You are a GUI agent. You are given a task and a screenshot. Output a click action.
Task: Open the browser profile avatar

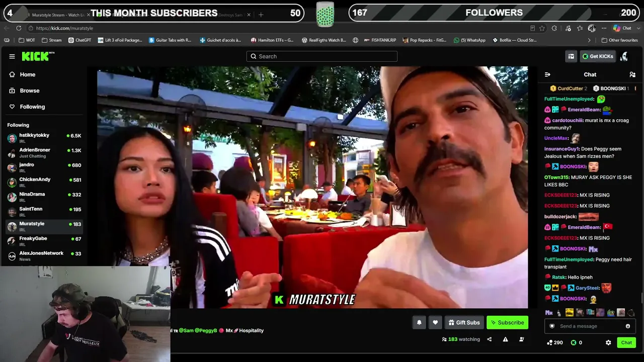[592, 28]
